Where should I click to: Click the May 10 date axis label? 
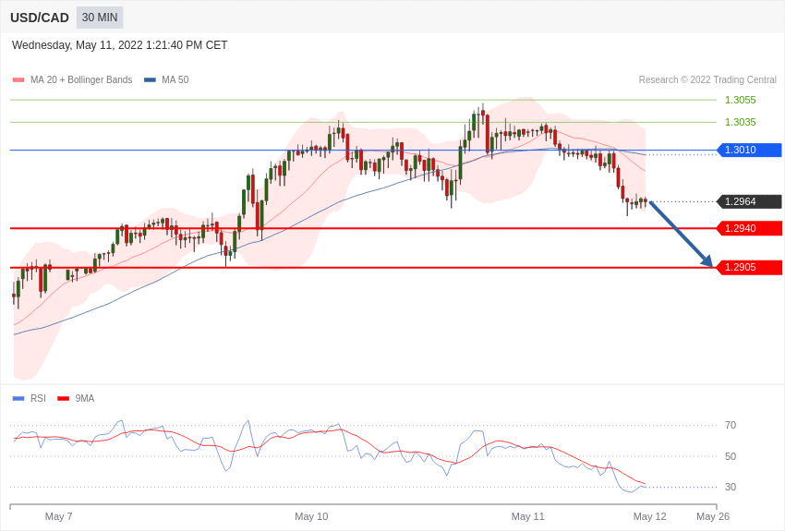[x=311, y=516]
